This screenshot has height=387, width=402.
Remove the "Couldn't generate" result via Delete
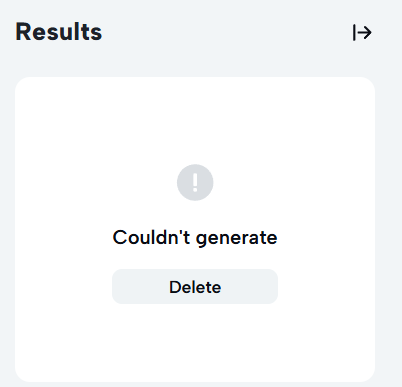(x=195, y=287)
